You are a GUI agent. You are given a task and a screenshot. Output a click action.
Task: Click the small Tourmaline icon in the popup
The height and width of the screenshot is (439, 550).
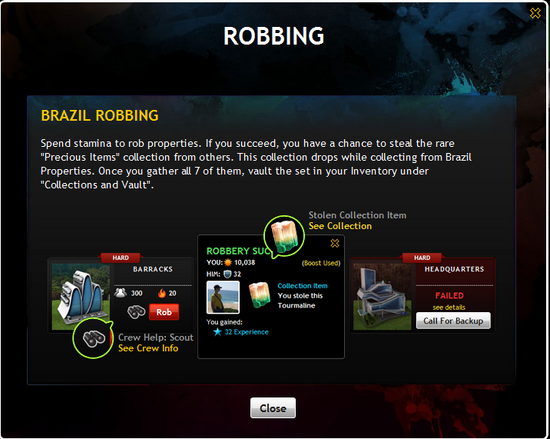pos(260,296)
